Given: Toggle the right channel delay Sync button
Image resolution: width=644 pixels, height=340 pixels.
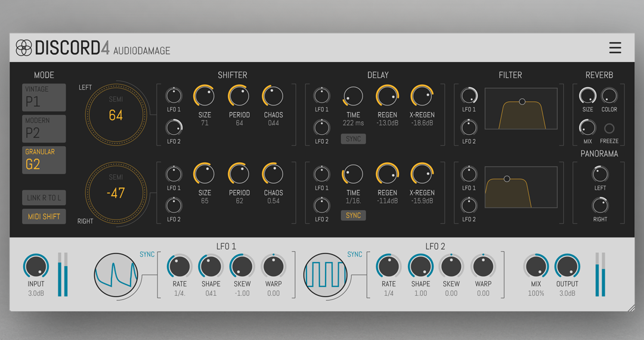Looking at the screenshot, I should [353, 215].
